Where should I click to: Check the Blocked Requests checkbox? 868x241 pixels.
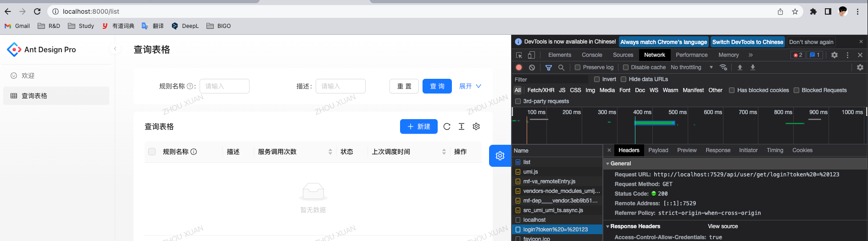click(796, 90)
